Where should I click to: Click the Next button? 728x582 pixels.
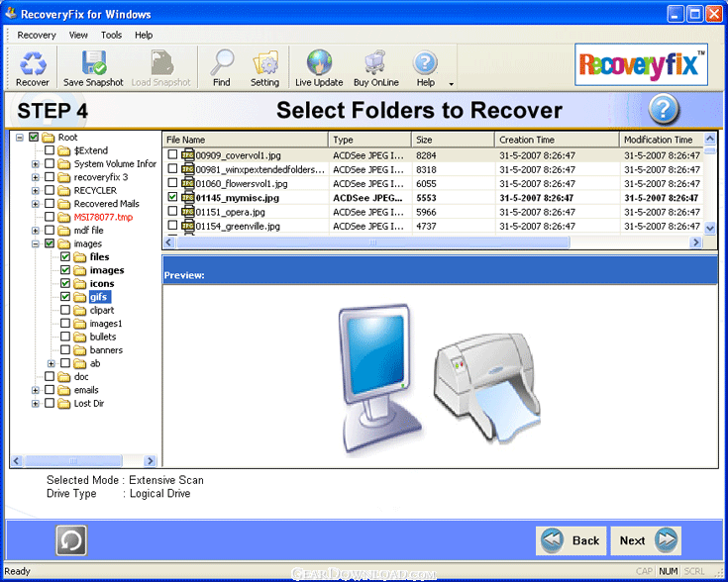[x=646, y=540]
